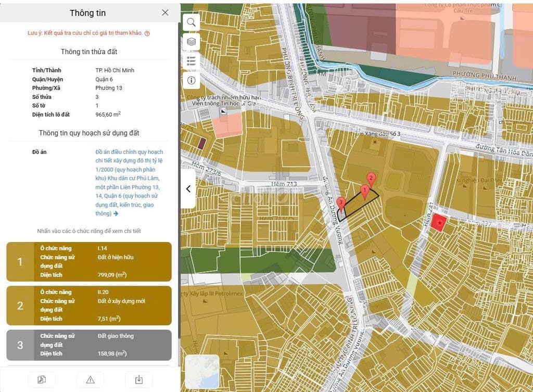Show the map legend list
Screen dimensions: 533x392
(x=192, y=61)
